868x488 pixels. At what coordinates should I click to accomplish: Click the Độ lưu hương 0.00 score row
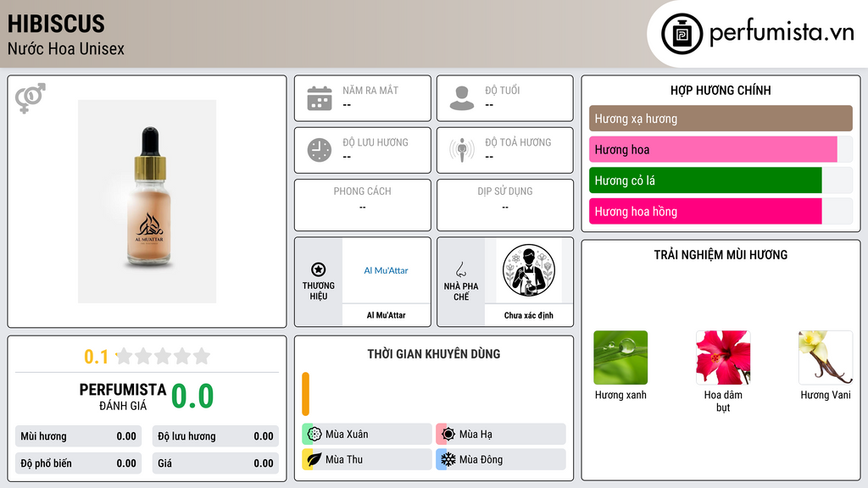tap(215, 436)
